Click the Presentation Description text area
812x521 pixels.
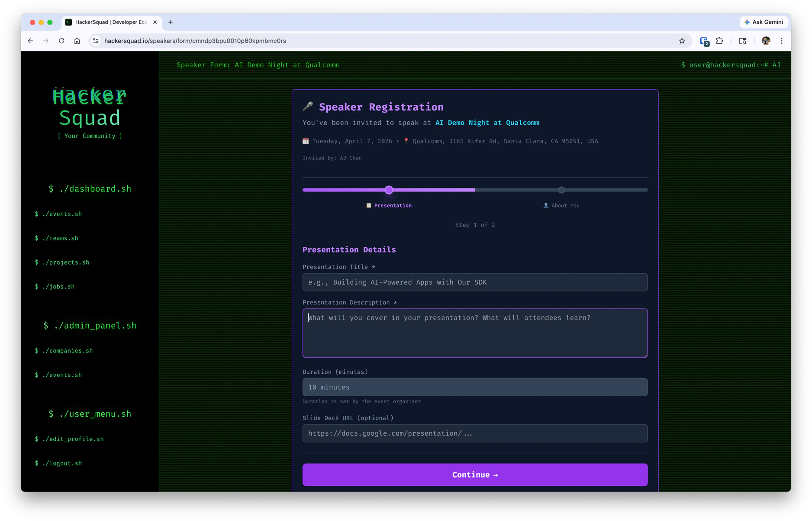pos(475,333)
